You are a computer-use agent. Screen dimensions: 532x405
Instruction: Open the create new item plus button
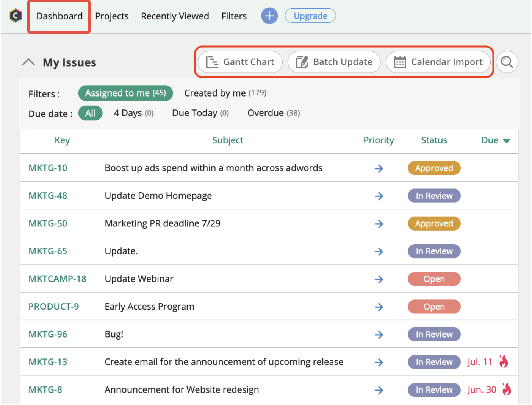pyautogui.click(x=269, y=16)
